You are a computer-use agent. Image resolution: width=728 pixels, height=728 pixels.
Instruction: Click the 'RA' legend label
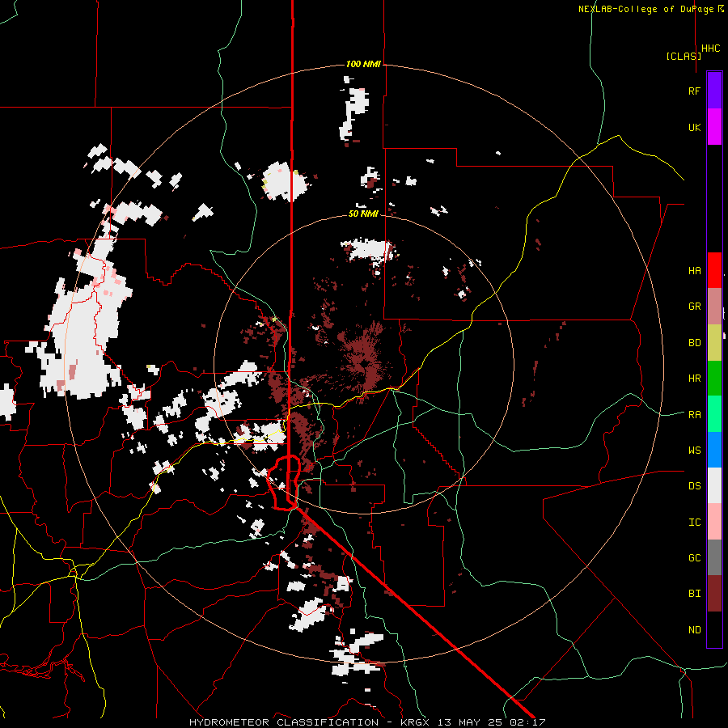[694, 415]
